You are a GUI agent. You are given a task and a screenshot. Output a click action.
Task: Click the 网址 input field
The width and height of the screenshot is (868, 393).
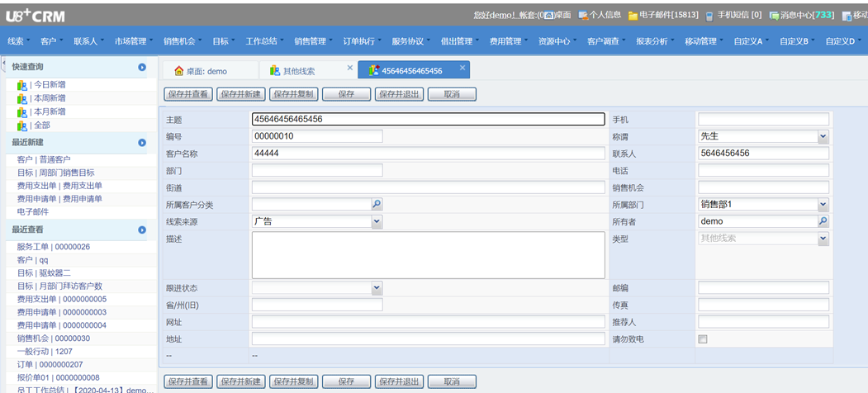[x=429, y=322]
